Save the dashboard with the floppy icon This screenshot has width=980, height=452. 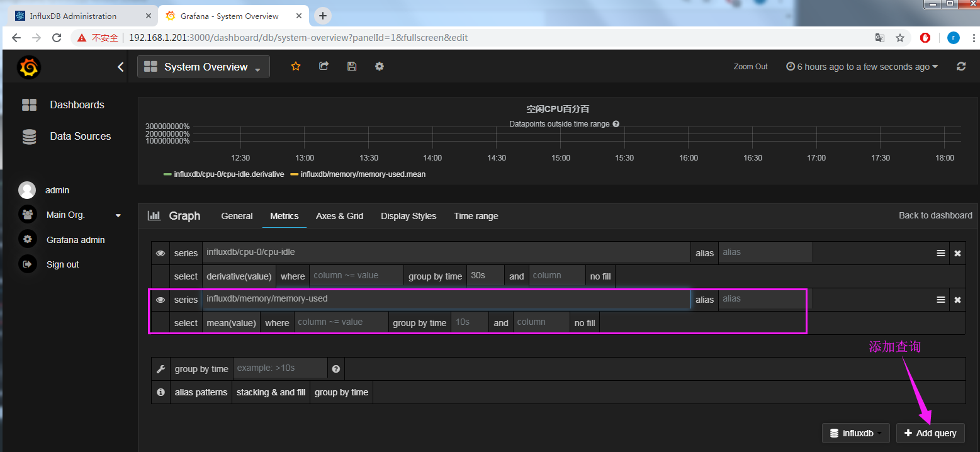(x=351, y=66)
